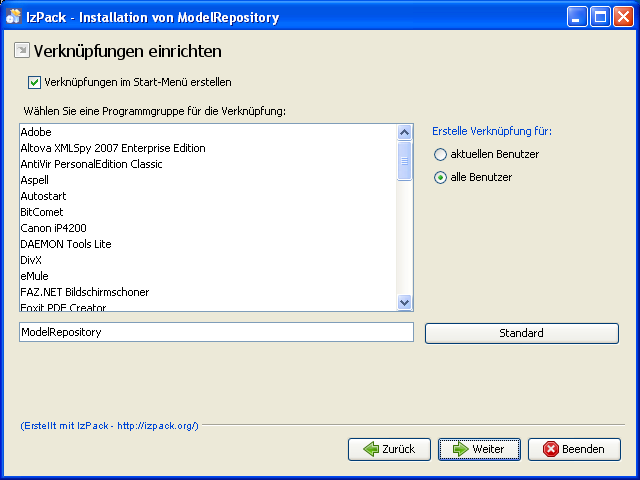
Task: Select Canon iP4200 entry
Action: (208, 228)
